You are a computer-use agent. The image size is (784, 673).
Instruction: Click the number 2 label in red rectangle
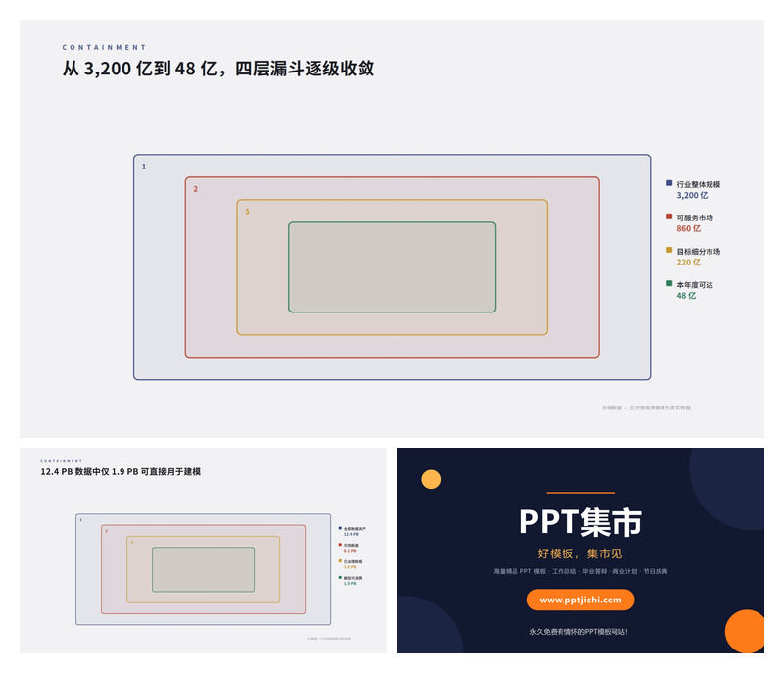click(x=195, y=189)
